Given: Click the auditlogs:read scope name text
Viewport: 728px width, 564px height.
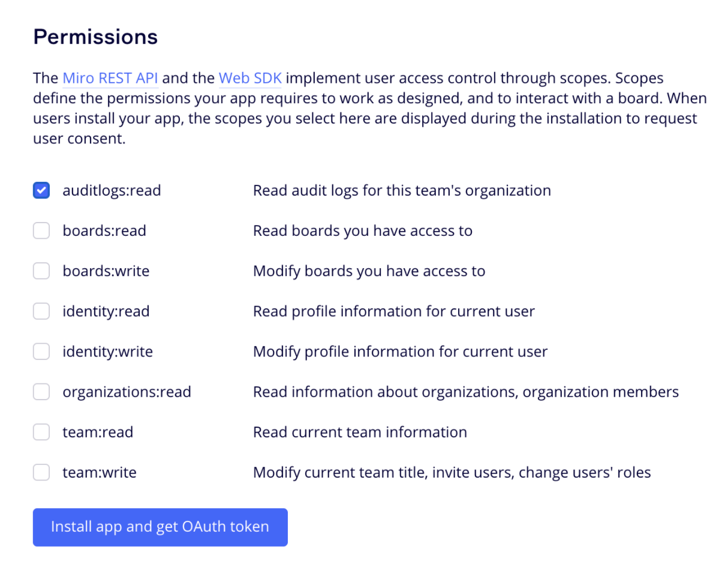Looking at the screenshot, I should pos(112,191).
